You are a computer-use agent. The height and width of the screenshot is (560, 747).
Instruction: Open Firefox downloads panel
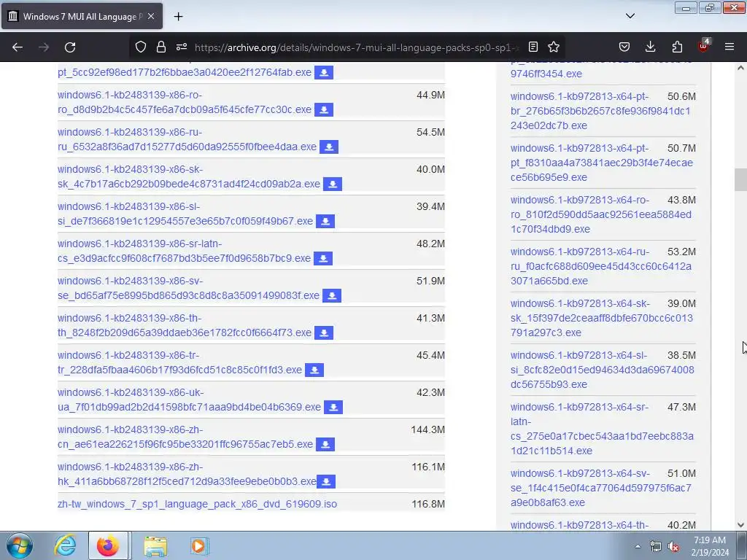(650, 47)
